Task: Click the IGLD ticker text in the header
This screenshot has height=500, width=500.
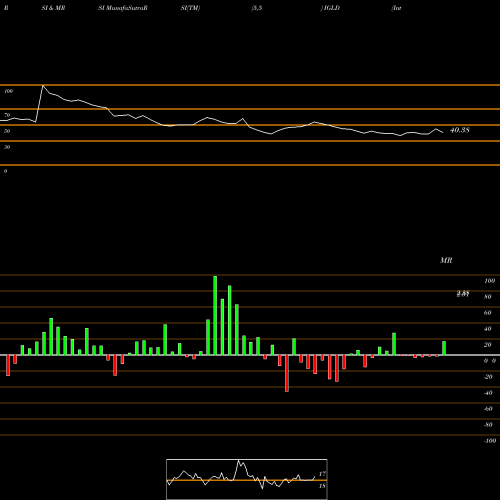Action: (331, 8)
